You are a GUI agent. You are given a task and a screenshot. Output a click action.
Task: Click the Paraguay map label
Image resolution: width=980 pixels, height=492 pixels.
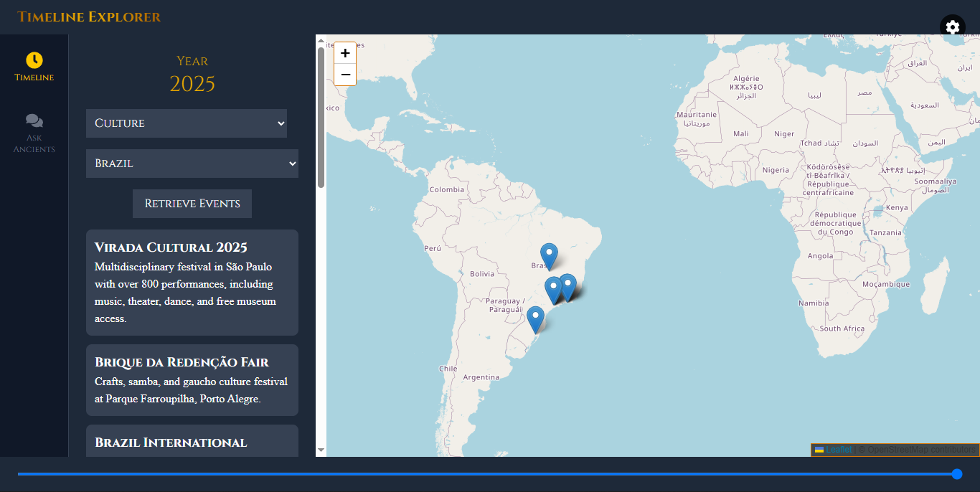[506, 306]
